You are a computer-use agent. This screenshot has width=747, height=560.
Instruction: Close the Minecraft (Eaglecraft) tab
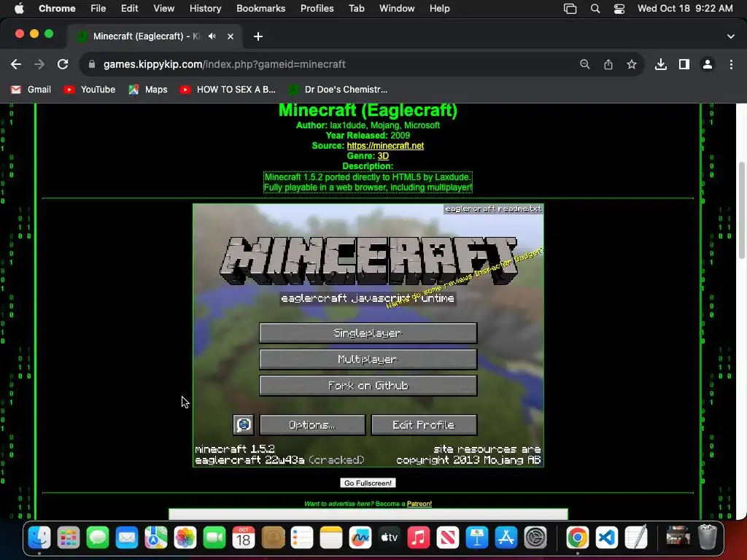point(231,36)
